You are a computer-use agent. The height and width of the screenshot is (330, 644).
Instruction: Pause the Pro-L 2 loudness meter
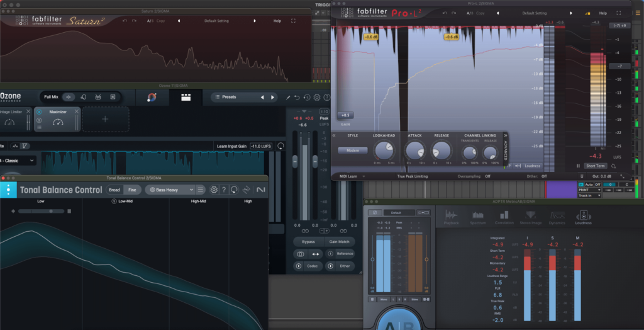[x=579, y=166]
